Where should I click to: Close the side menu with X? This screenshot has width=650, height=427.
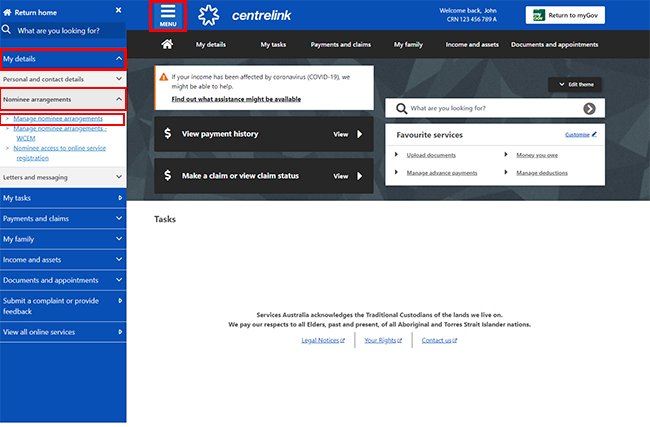(119, 10)
